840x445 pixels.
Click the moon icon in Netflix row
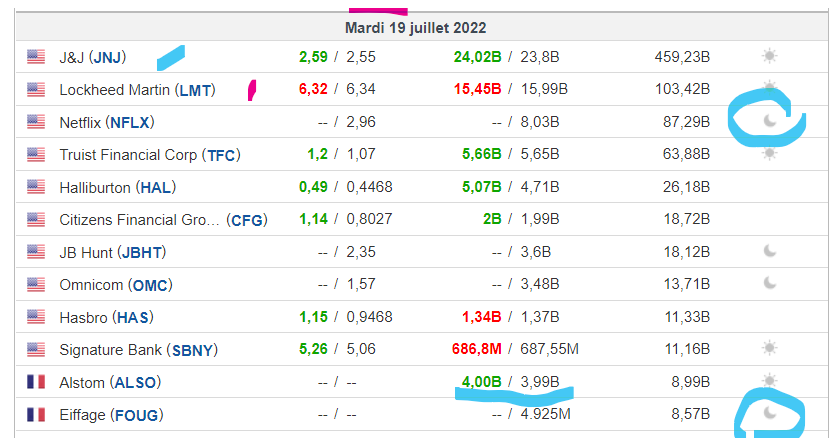tap(770, 120)
